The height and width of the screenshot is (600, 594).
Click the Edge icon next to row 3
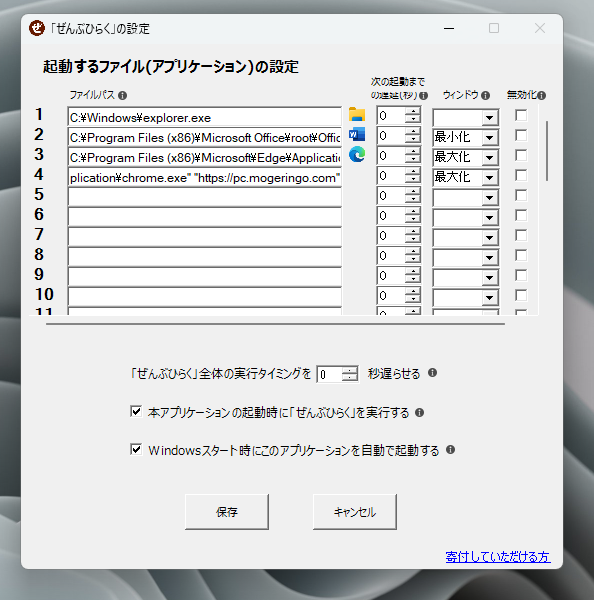click(357, 155)
